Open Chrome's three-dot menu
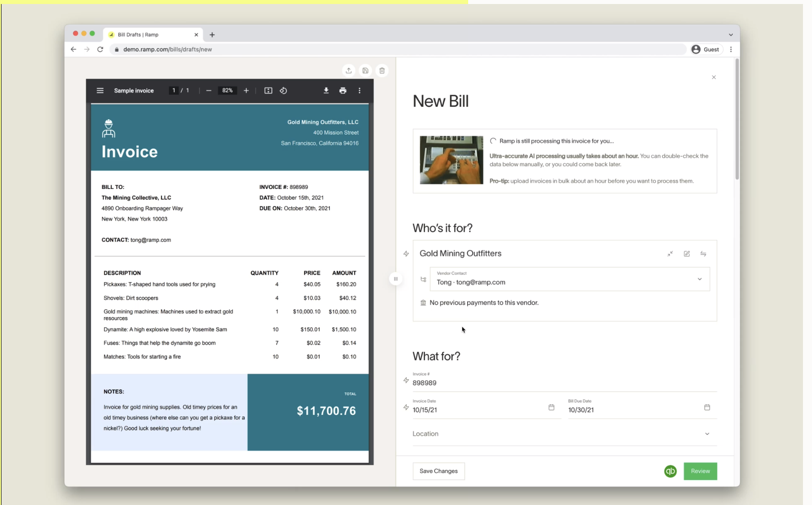Screen dimensions: 812x505 [x=731, y=49]
